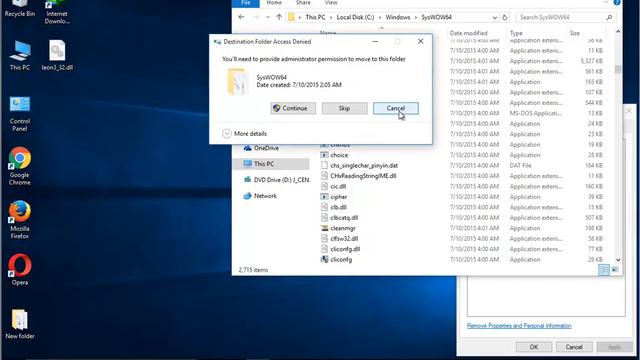The height and width of the screenshot is (360, 640).
Task: Go back in File Explorer
Action: pos(241,17)
